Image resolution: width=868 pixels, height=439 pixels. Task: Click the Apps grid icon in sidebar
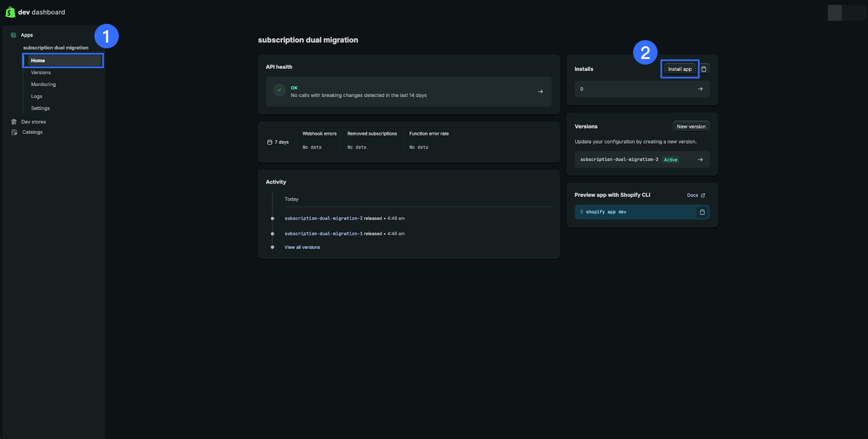click(14, 35)
